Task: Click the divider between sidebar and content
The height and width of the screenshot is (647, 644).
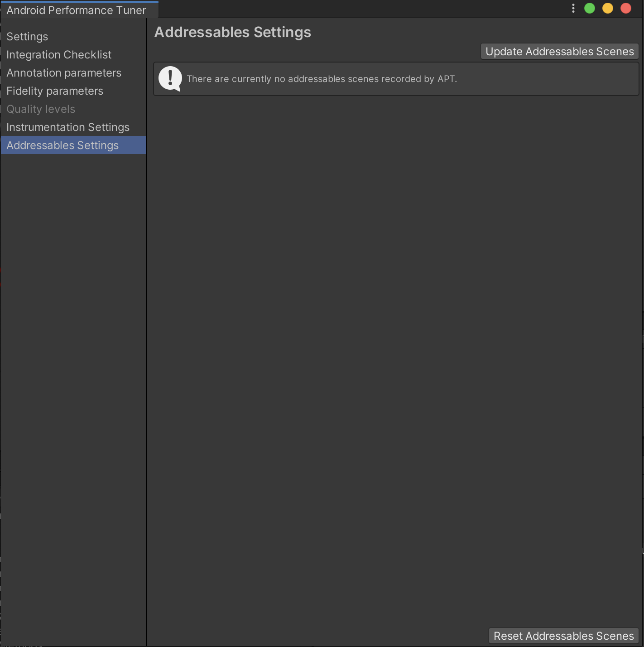Action: pyautogui.click(x=146, y=362)
